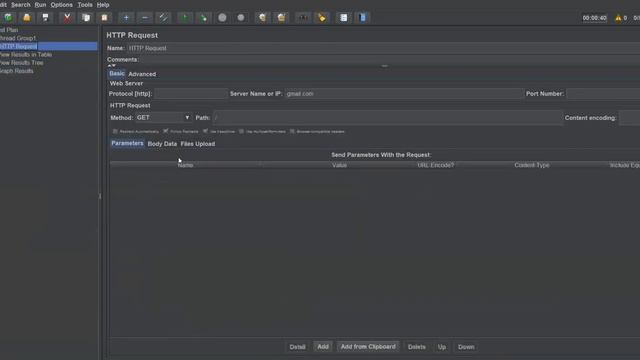640x360 pixels.
Task: Select View Results in Table node
Action: 26,54
